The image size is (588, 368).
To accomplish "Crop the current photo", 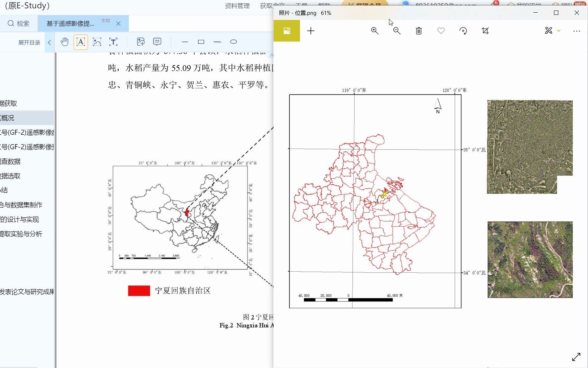I will pos(485,31).
